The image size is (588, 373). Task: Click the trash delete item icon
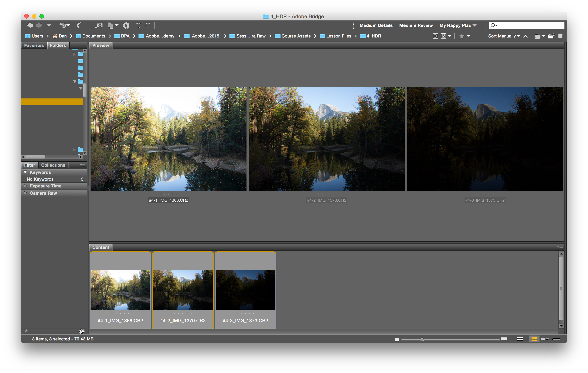[560, 36]
